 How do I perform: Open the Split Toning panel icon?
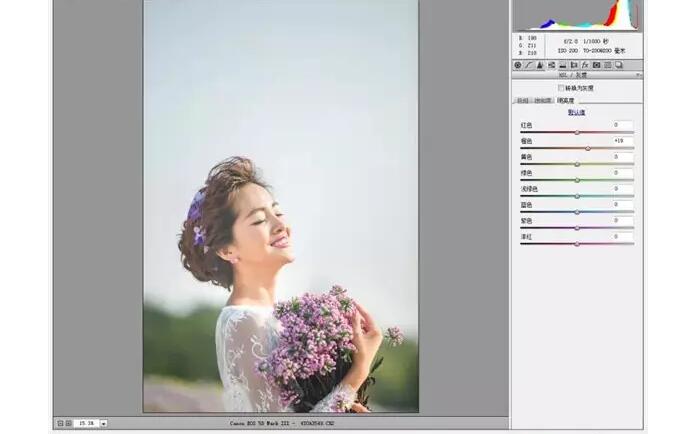point(562,65)
